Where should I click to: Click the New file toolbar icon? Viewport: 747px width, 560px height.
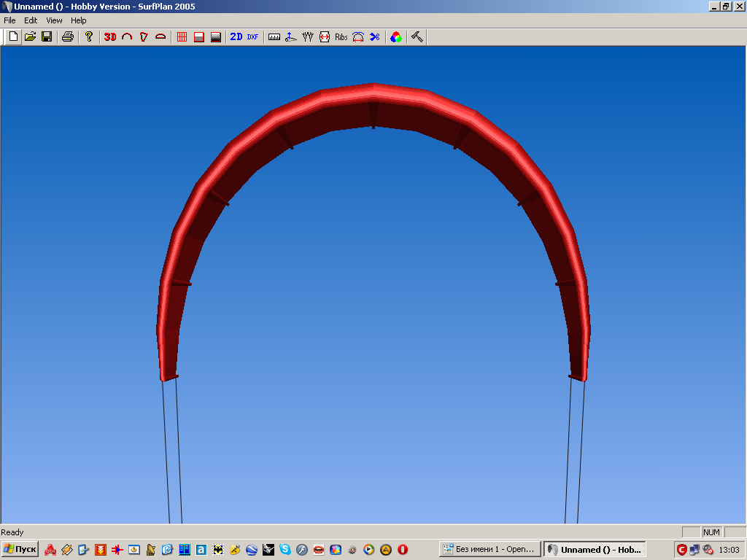pyautogui.click(x=13, y=36)
